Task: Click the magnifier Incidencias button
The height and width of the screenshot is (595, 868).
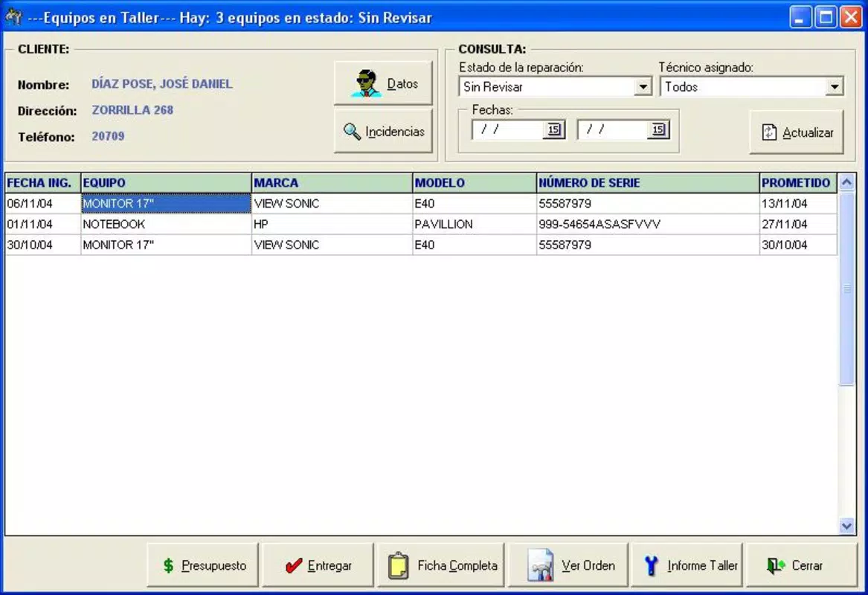Action: click(x=383, y=131)
